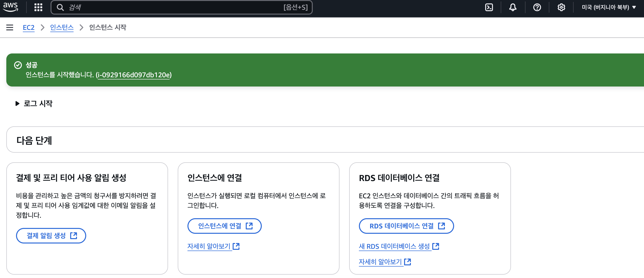The image size is (644, 278).
Task: Click the 성공 banner title
Action: tap(32, 65)
